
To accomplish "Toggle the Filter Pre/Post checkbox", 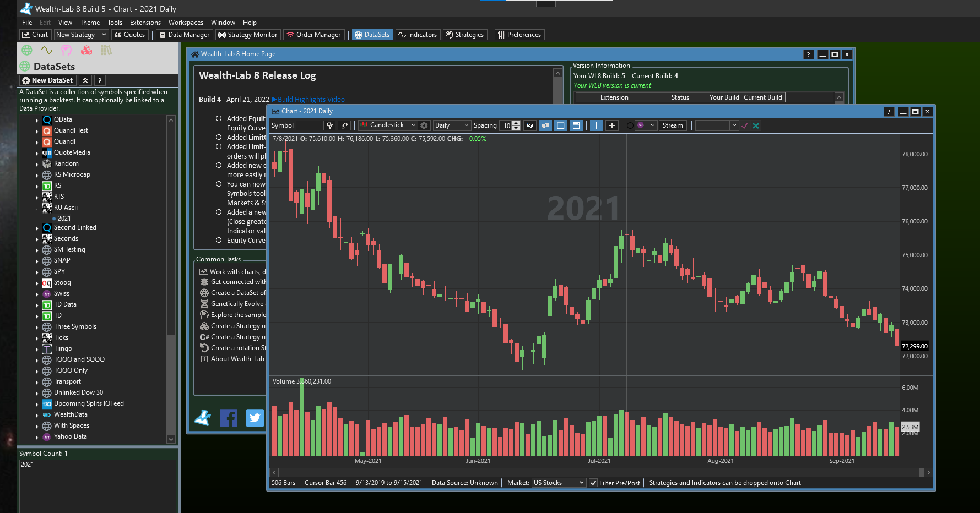I will pos(593,483).
